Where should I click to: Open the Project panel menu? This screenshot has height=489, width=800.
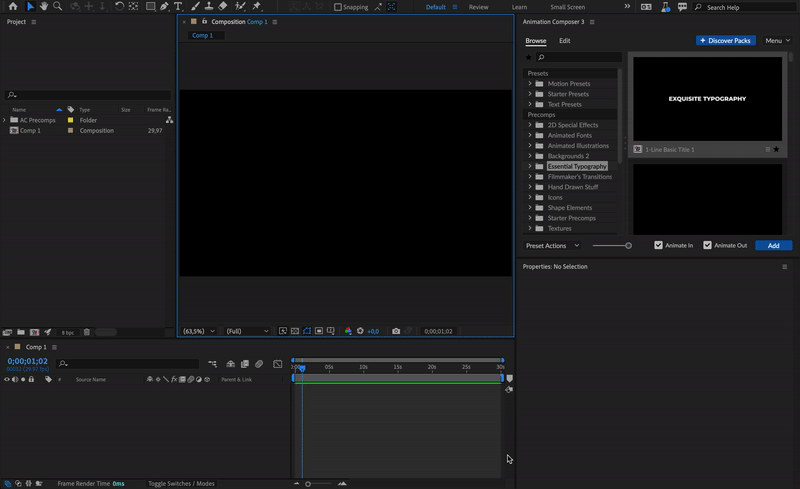(x=34, y=22)
